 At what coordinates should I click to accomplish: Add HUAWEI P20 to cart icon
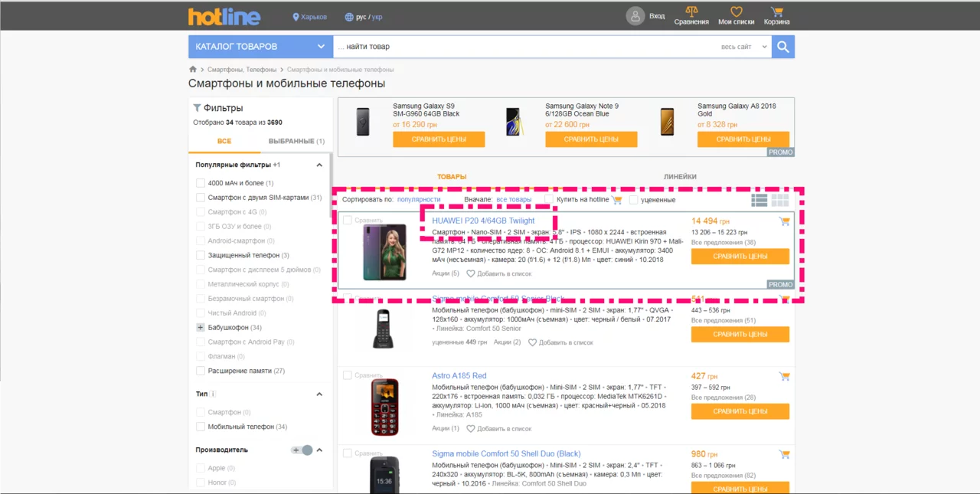pyautogui.click(x=784, y=221)
